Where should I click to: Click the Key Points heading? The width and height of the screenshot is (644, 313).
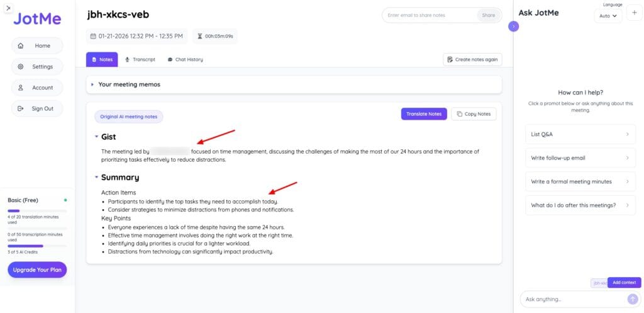coord(116,218)
